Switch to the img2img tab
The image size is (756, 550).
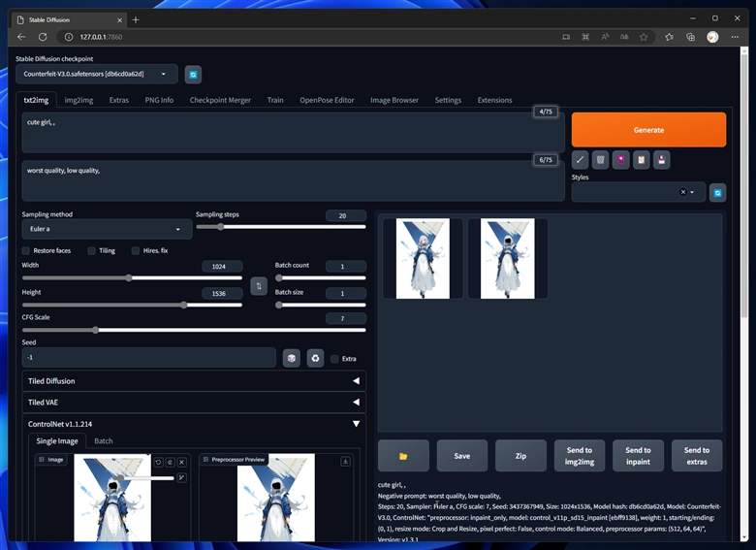click(79, 100)
